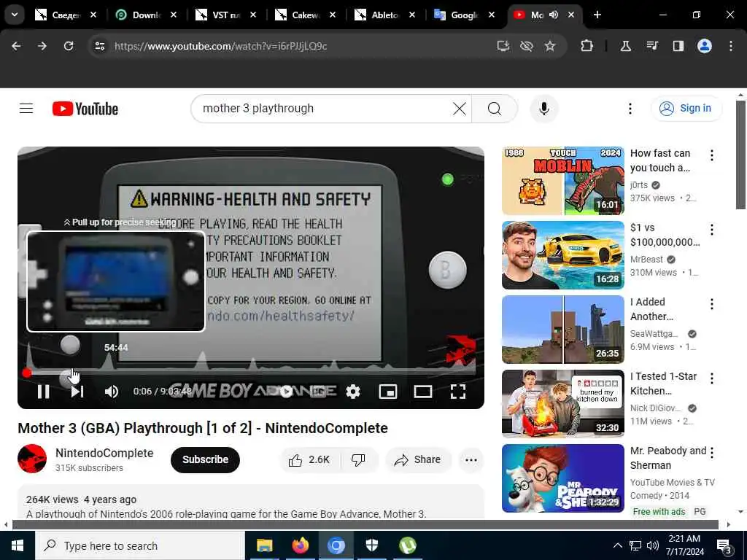The image size is (747, 560).
Task: Click the crossed-eye tracking protection icon
Action: (x=527, y=46)
